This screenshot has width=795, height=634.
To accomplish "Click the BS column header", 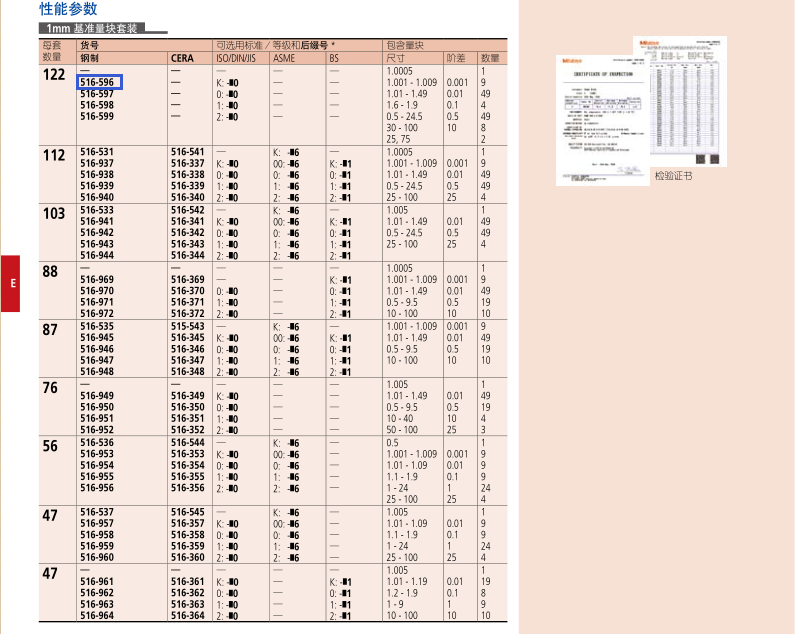I will click(334, 58).
